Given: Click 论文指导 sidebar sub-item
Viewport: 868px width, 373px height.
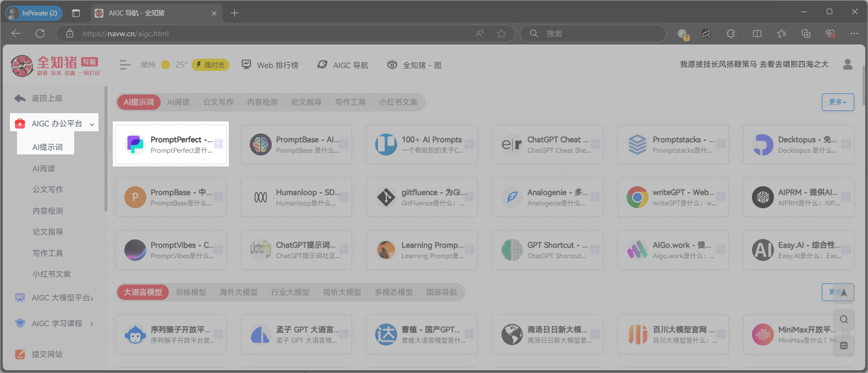Looking at the screenshot, I should click(48, 232).
